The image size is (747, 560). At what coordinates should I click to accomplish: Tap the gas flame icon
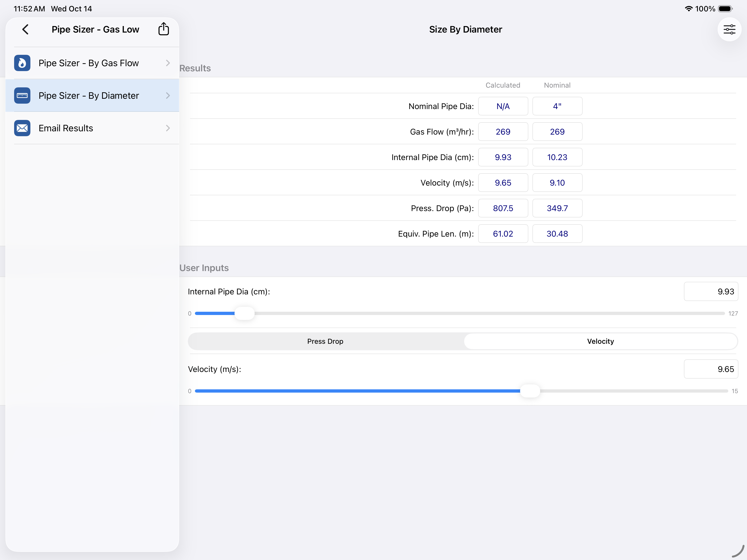[x=22, y=63]
